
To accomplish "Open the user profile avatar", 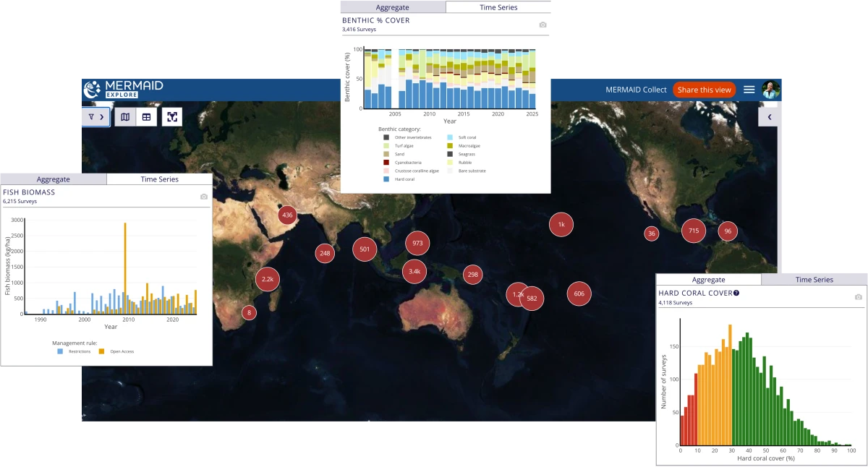I will pos(771,90).
